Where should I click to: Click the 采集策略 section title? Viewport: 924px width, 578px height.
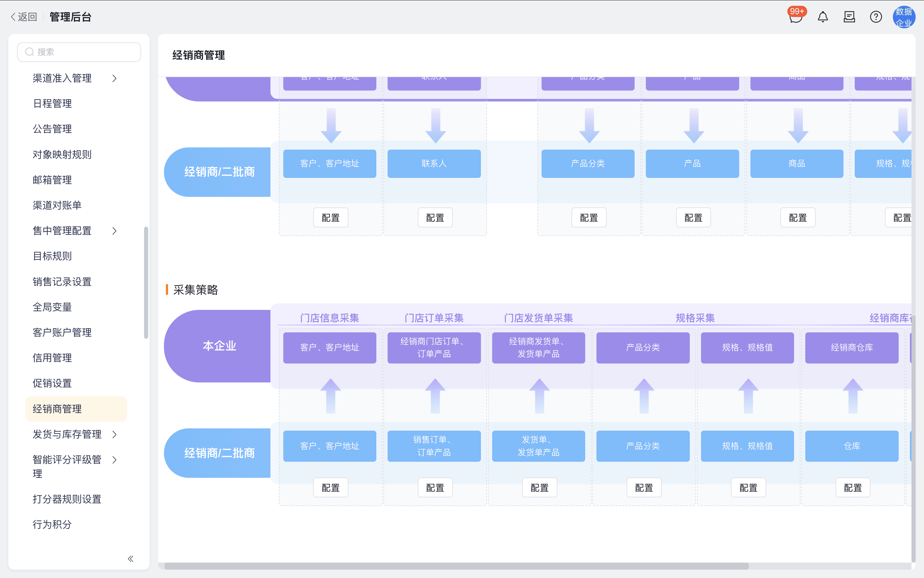195,290
